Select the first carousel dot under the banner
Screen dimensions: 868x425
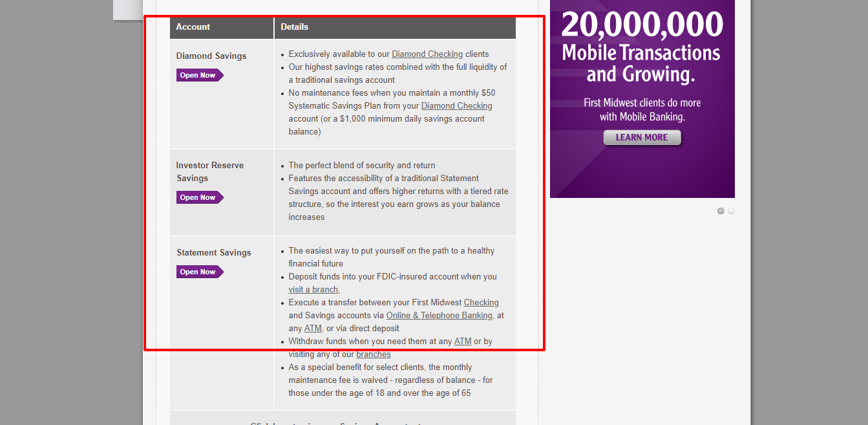(721, 211)
